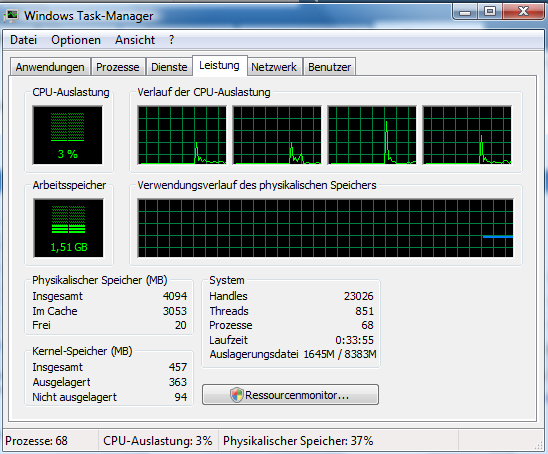Click status bar text Prozesse: 68

[x=36, y=441]
